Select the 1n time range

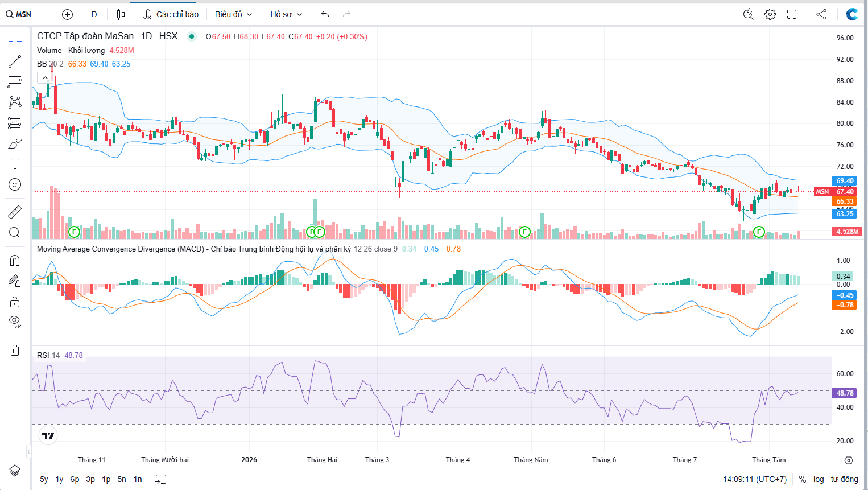138,479
